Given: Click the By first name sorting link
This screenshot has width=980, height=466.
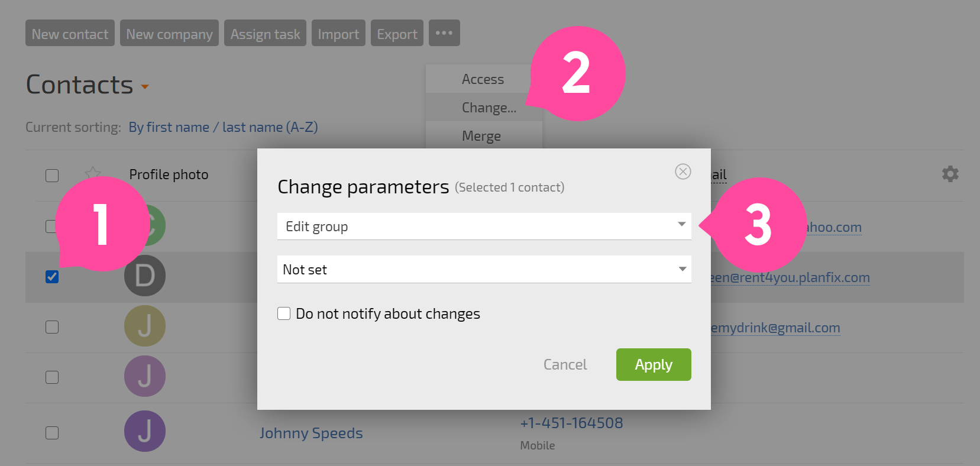Looking at the screenshot, I should pos(224,127).
